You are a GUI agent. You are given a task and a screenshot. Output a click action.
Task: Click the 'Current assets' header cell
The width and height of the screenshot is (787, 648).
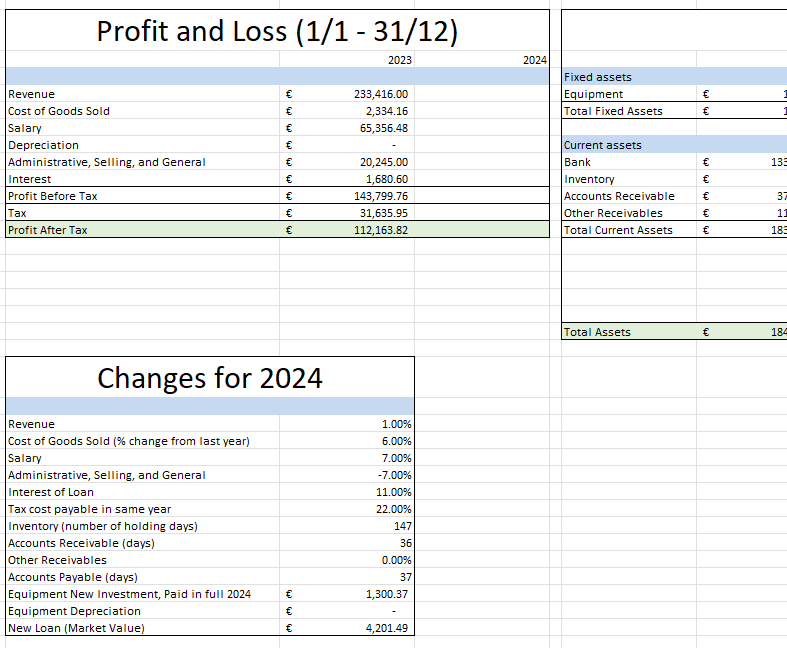click(x=602, y=146)
